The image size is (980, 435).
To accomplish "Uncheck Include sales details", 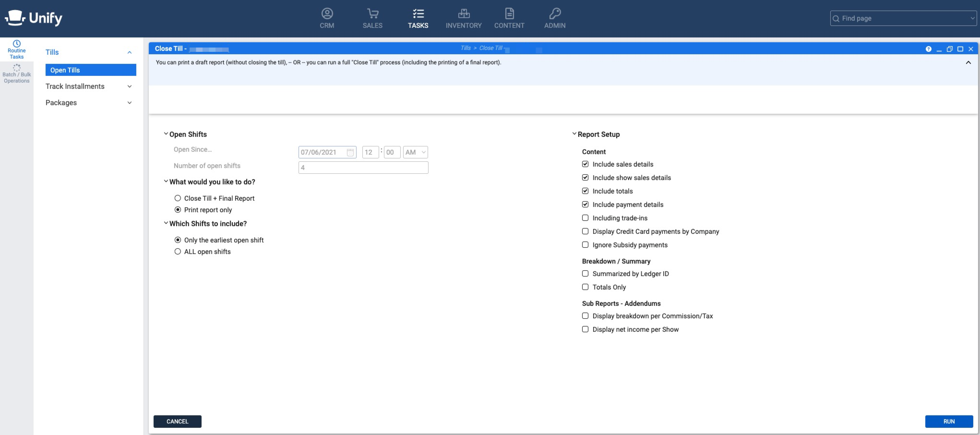I will coord(585,164).
